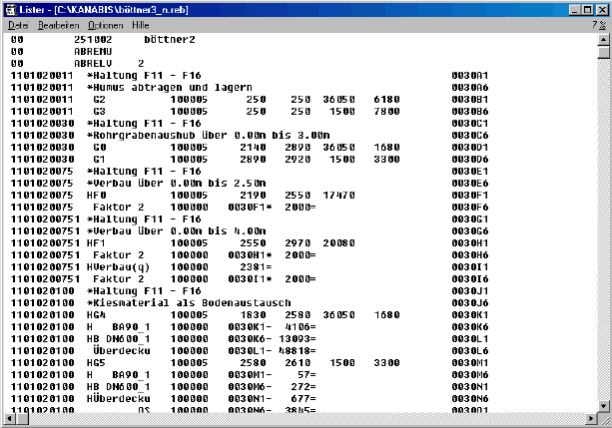Click the text 'böttner2' in first line
This screenshot has height=428, width=612.
coord(170,39)
